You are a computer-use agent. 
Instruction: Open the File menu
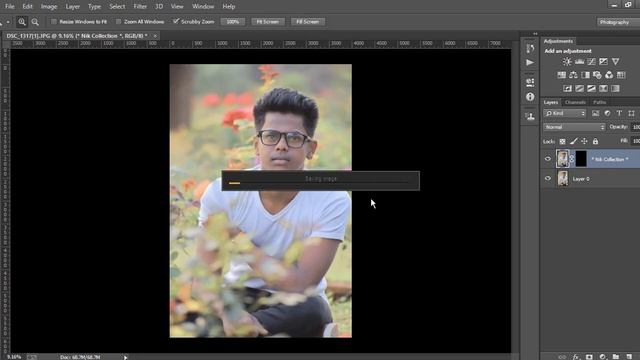click(x=9, y=7)
